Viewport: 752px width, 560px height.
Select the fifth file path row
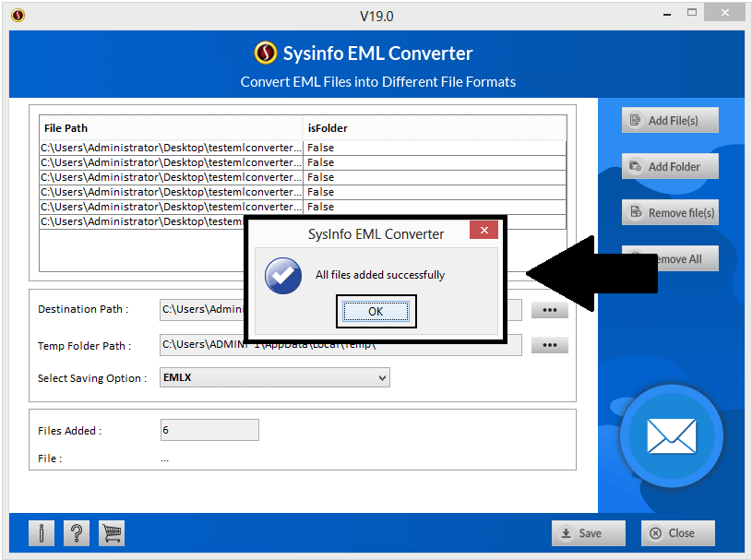(x=303, y=208)
